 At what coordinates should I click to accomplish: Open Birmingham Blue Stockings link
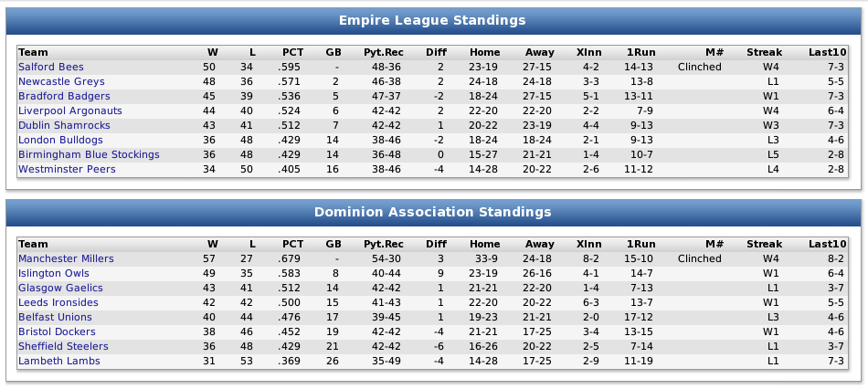coord(89,155)
